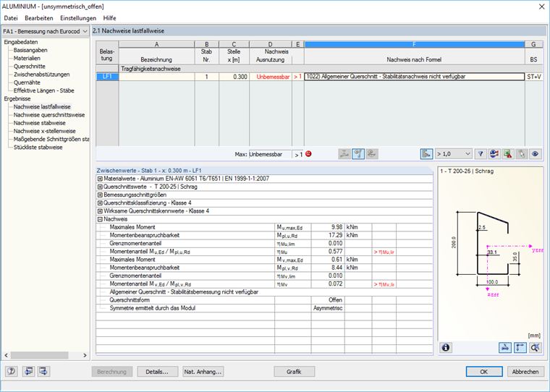
Task: Click the Details... button
Action: (x=157, y=372)
